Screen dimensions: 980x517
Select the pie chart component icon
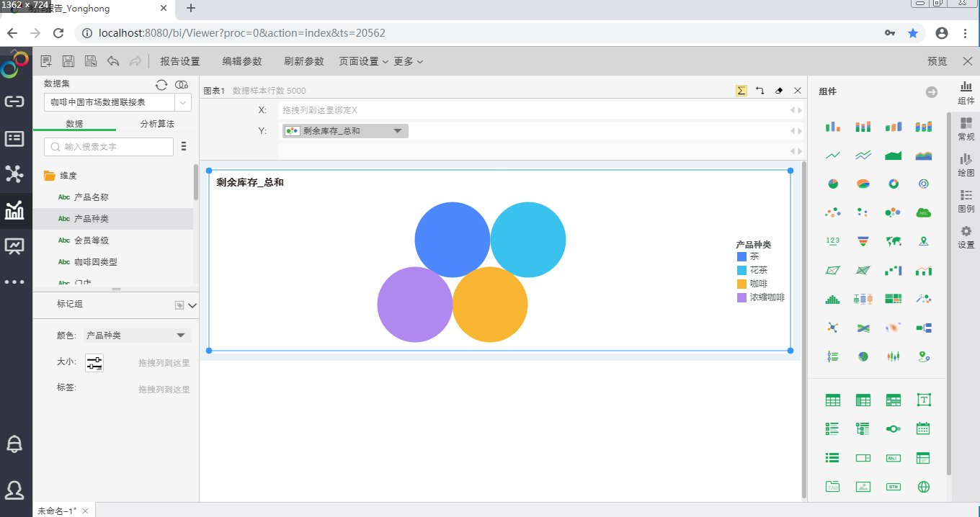click(832, 184)
